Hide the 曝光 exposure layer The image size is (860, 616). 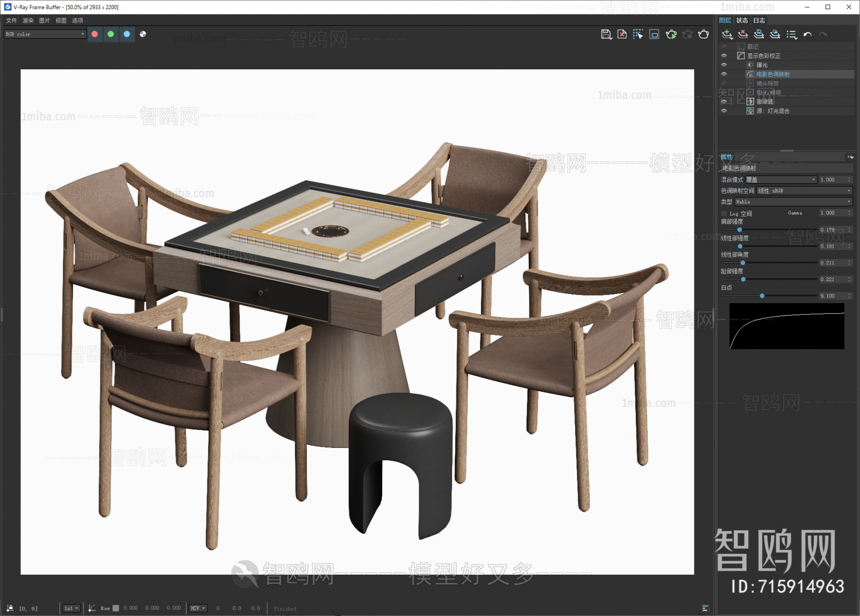tap(724, 65)
